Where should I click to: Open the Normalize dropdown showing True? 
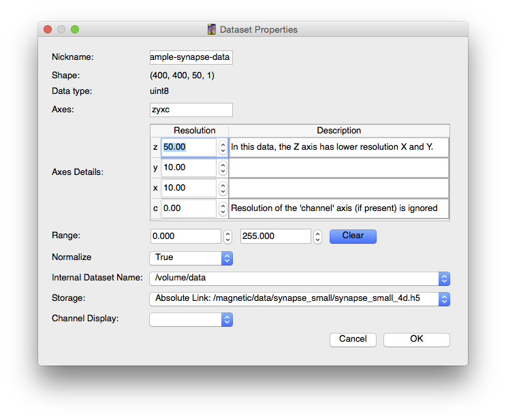(191, 258)
